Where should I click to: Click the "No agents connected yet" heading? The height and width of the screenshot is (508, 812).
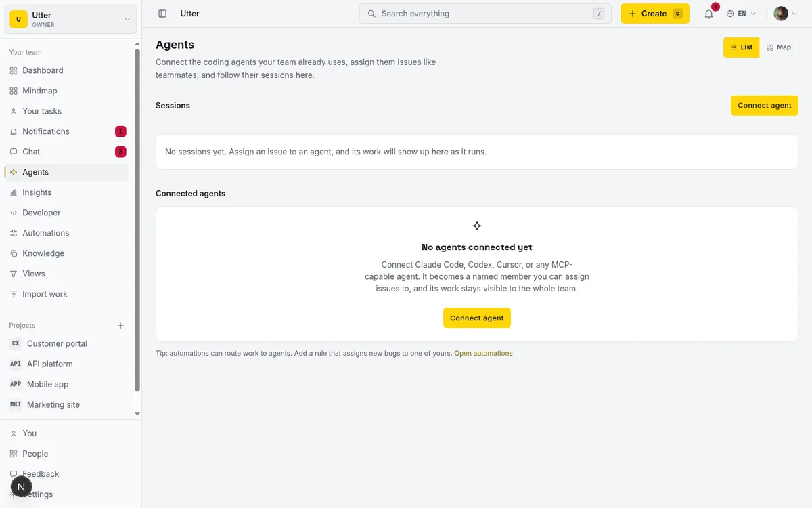[477, 247]
